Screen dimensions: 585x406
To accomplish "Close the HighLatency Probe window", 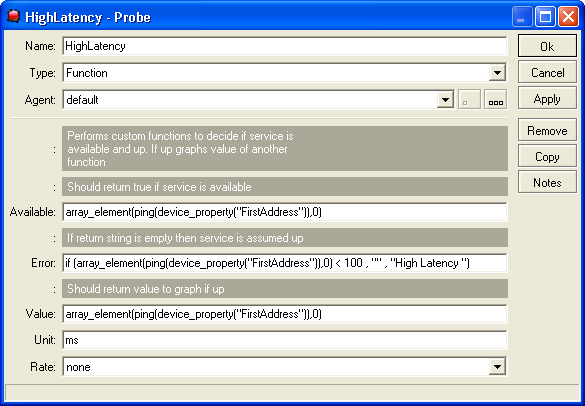I will (x=568, y=17).
